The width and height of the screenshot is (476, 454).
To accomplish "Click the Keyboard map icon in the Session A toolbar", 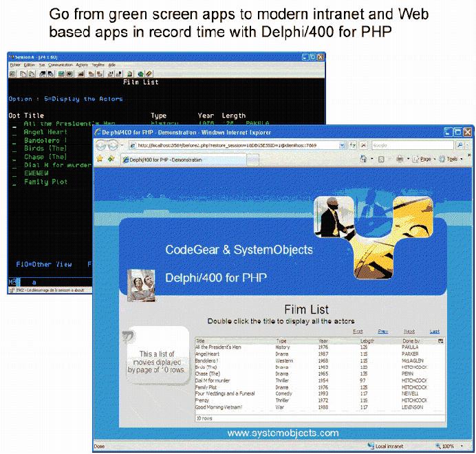I will click(80, 74).
